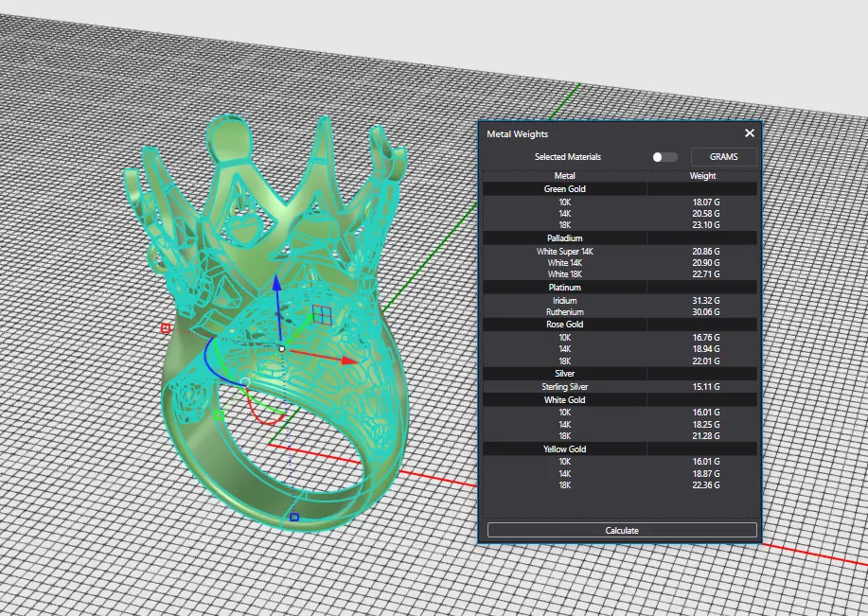Click the blue square scale handle

click(294, 517)
